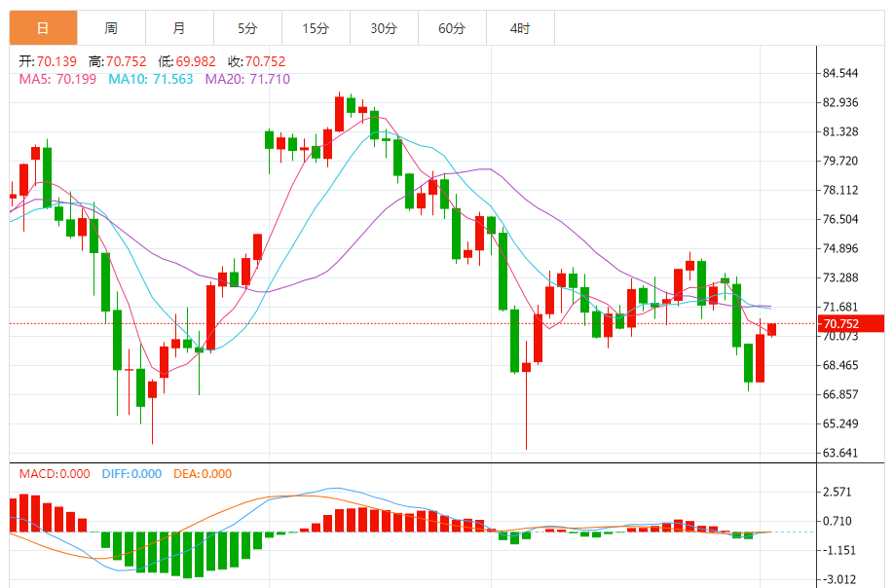Click the 76.504 price axis label

(x=839, y=219)
